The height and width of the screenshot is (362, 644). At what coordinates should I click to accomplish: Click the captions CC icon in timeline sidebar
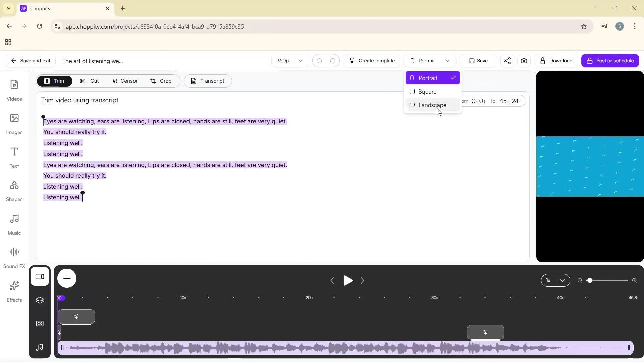pos(40,323)
